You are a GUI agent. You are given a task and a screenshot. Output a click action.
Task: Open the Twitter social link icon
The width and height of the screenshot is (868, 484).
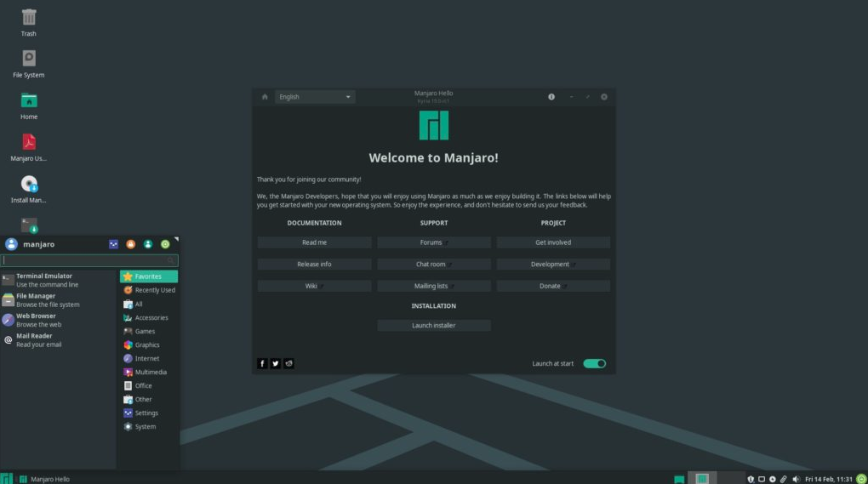point(276,363)
